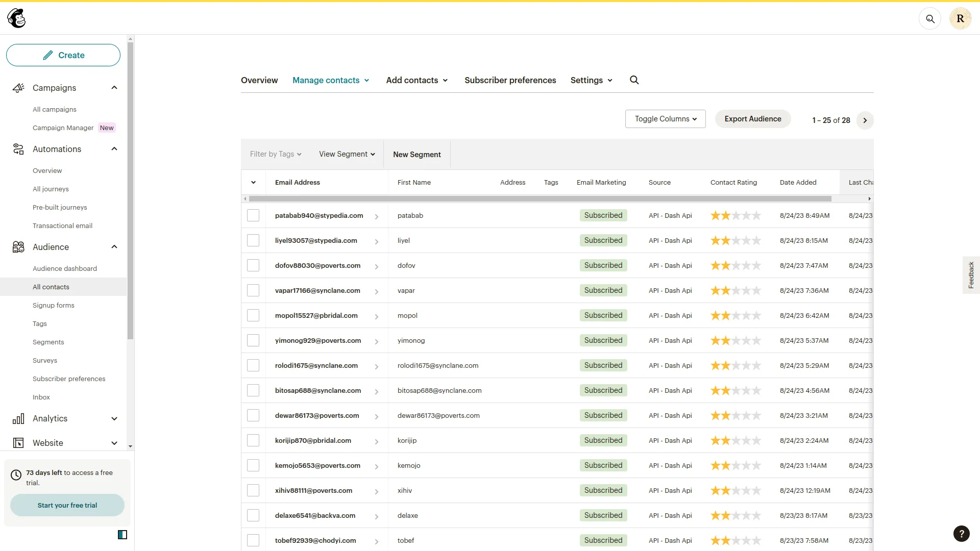The width and height of the screenshot is (980, 551).
Task: Open the Toggle Columns dropdown
Action: point(665,118)
